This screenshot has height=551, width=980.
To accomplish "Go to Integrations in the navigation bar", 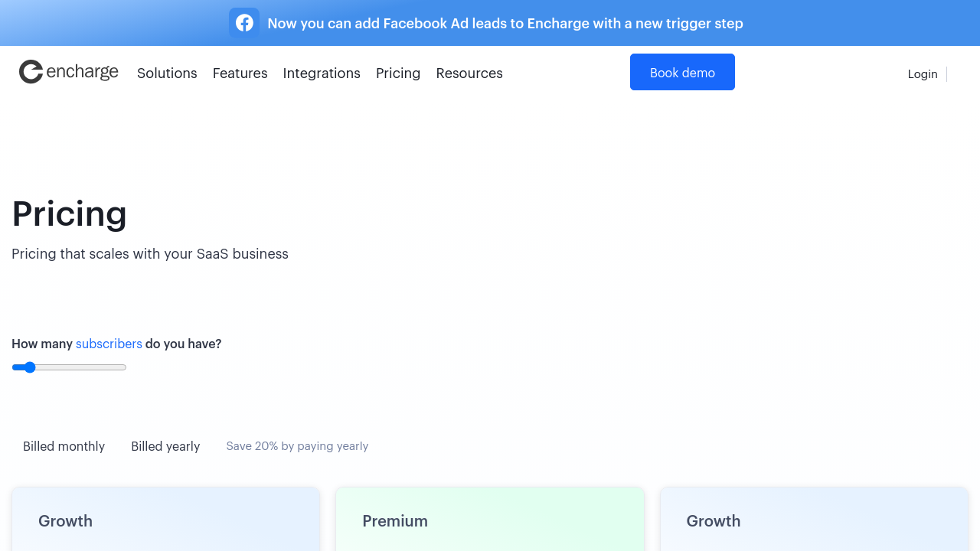I will pyautogui.click(x=322, y=73).
